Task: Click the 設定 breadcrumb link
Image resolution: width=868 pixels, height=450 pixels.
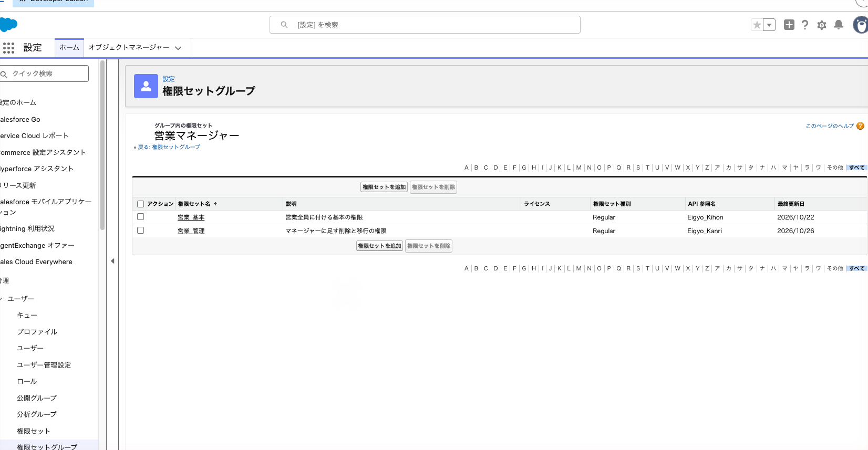Action: 168,79
